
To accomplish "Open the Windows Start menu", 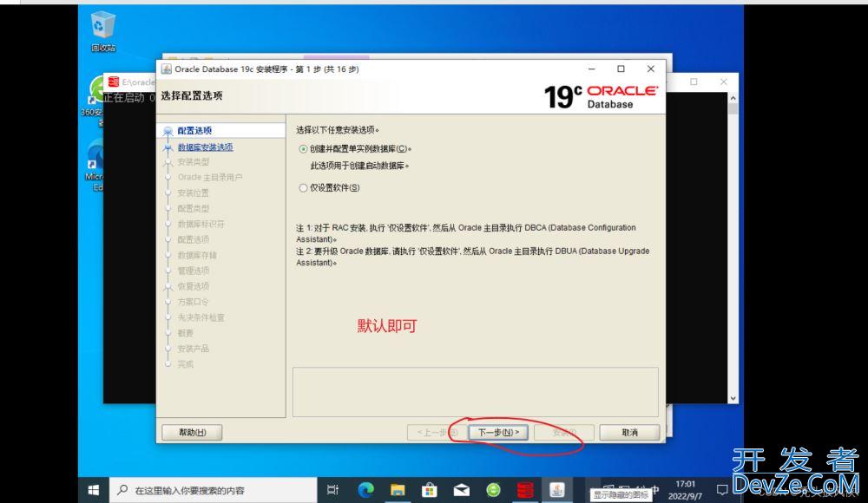I will click(94, 490).
